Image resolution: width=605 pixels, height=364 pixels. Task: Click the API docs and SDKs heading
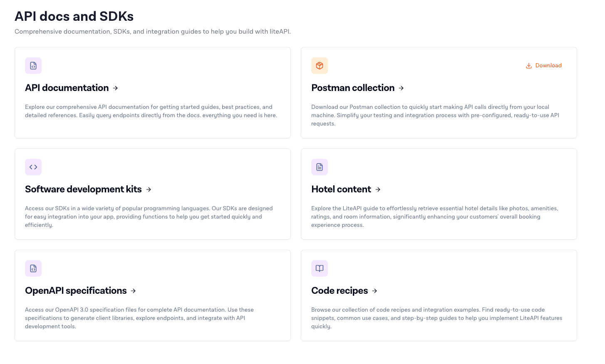pyautogui.click(x=74, y=16)
